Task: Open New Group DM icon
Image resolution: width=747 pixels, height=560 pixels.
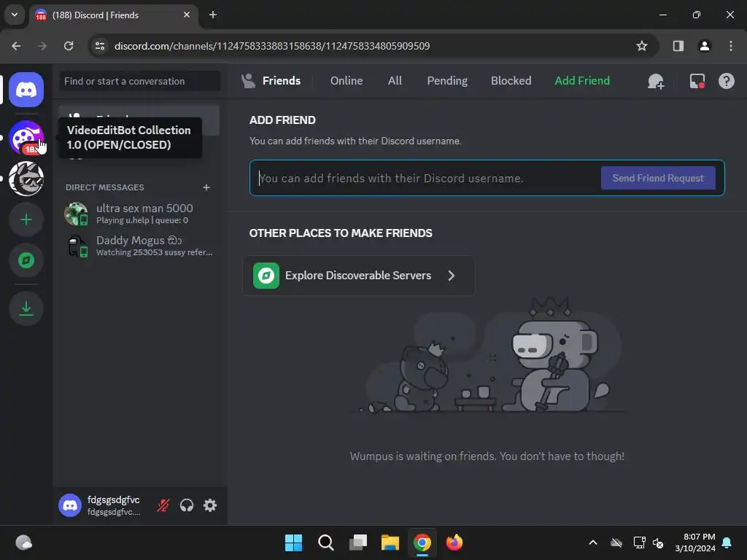Action: [656, 81]
